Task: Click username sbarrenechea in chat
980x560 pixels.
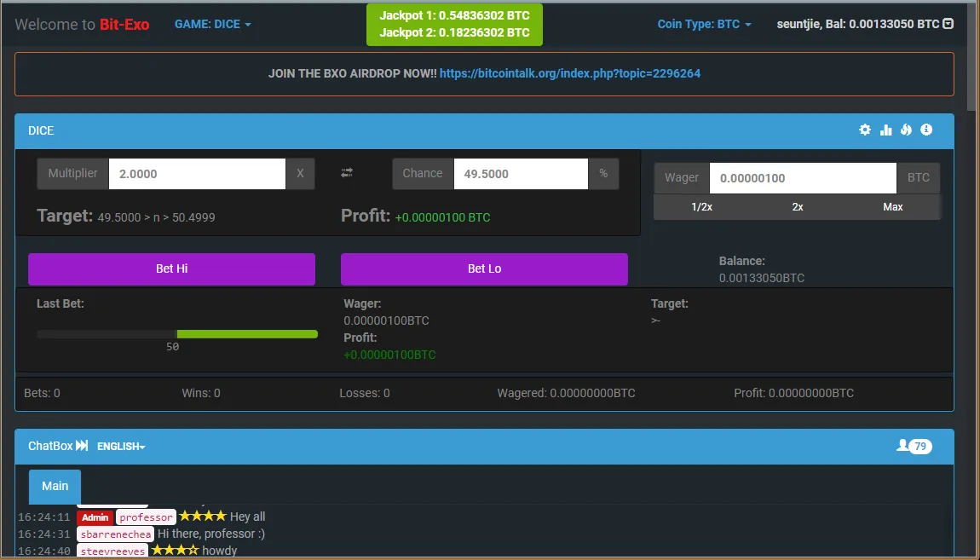Action: (116, 534)
